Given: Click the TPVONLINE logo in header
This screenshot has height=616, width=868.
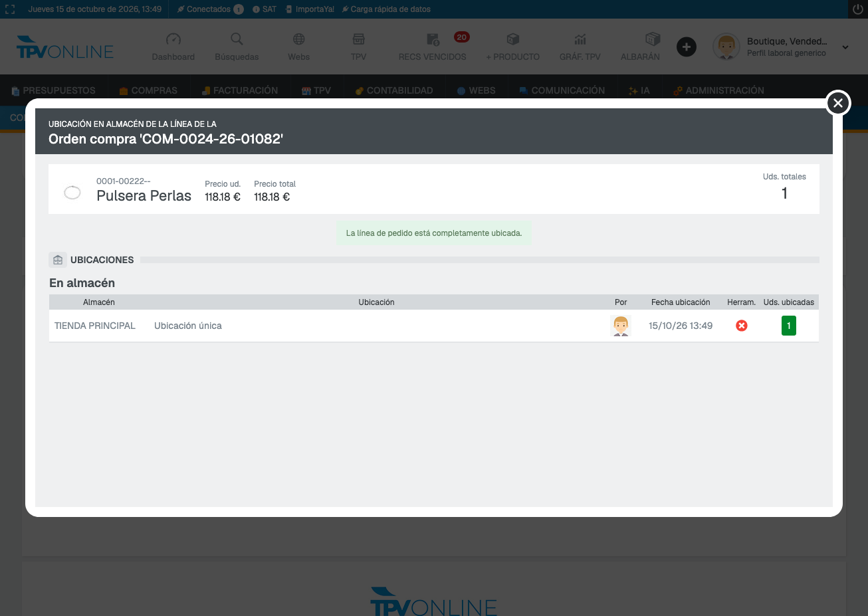Looking at the screenshot, I should click(65, 47).
